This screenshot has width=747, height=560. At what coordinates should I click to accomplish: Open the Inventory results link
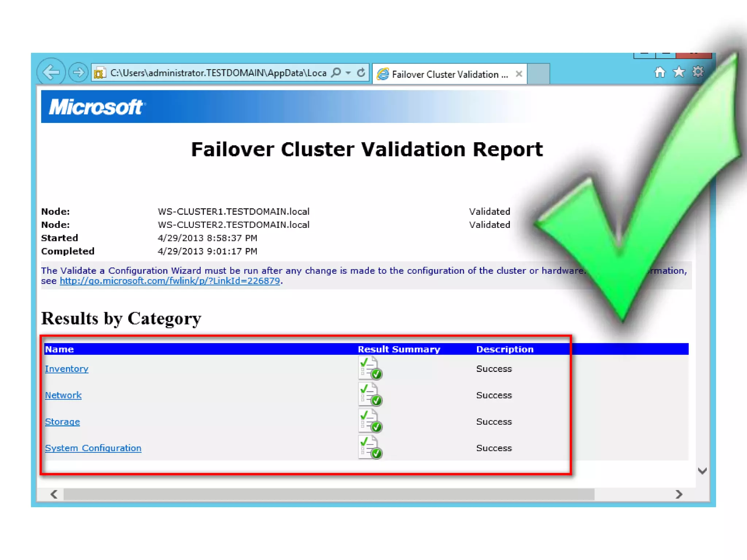click(x=66, y=369)
